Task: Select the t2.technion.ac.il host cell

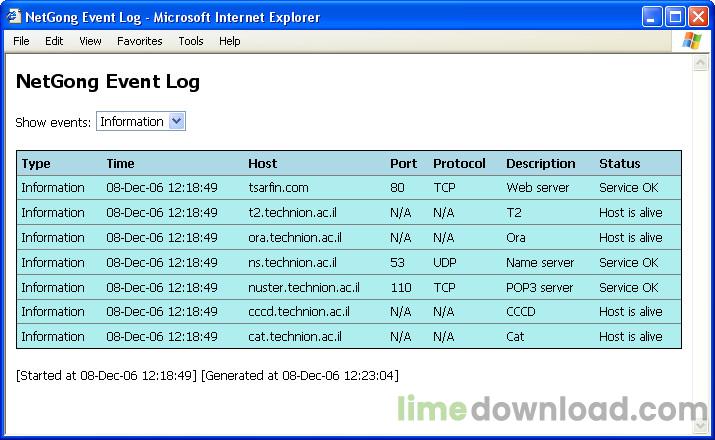Action: pos(292,212)
